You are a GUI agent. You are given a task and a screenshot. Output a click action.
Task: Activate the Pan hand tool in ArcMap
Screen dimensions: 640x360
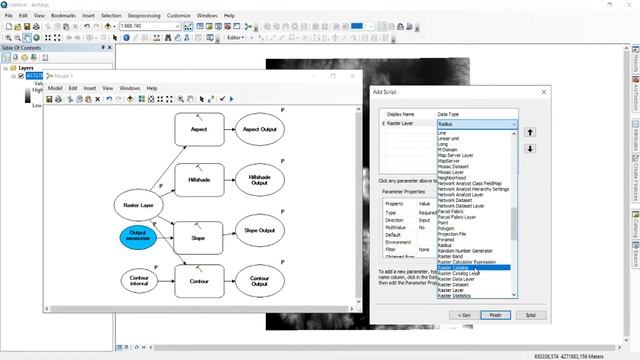click(x=27, y=38)
